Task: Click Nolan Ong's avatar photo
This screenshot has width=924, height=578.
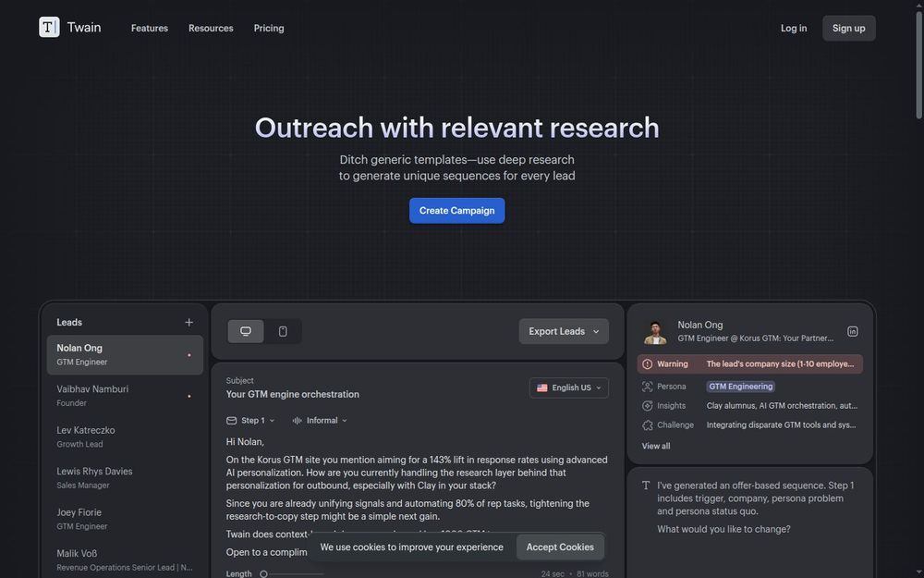Action: pos(655,332)
